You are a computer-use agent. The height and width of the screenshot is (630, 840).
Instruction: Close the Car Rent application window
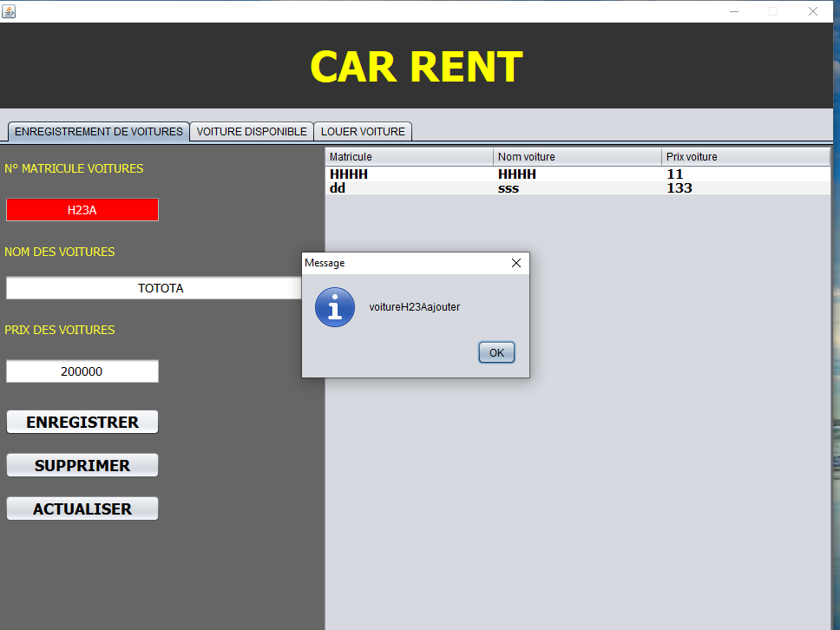tap(813, 11)
